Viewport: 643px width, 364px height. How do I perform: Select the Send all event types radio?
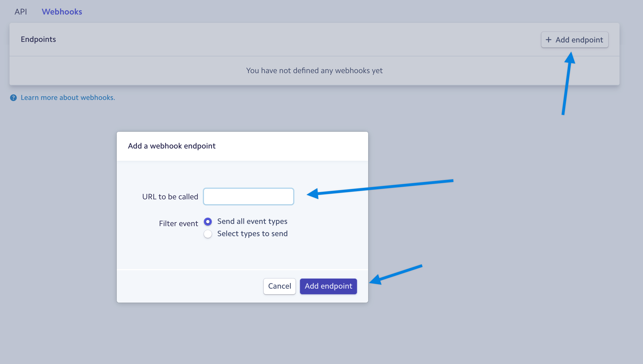[x=208, y=222]
